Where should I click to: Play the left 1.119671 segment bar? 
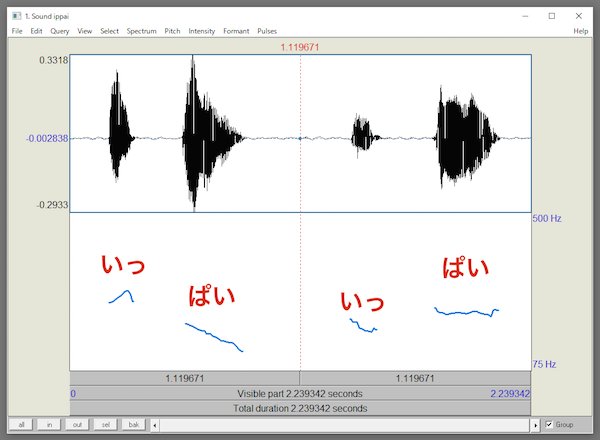click(x=184, y=378)
